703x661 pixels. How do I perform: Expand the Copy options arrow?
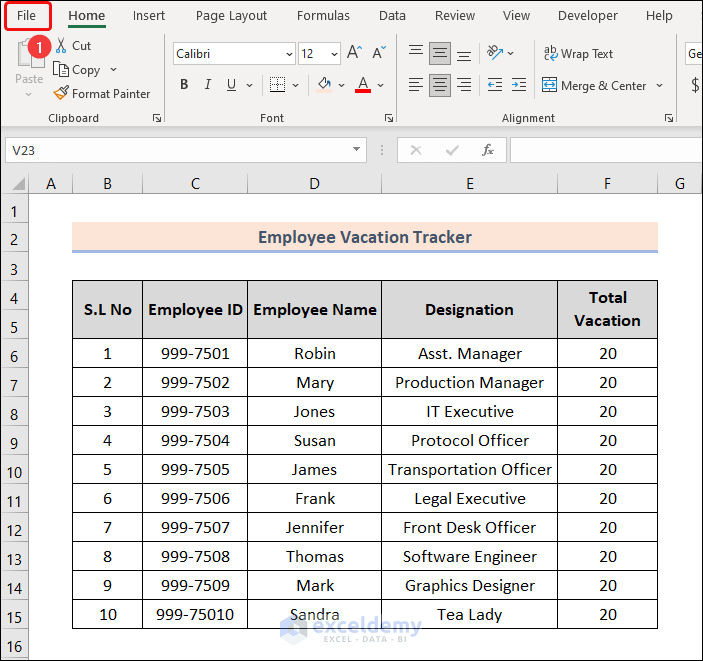coord(113,70)
